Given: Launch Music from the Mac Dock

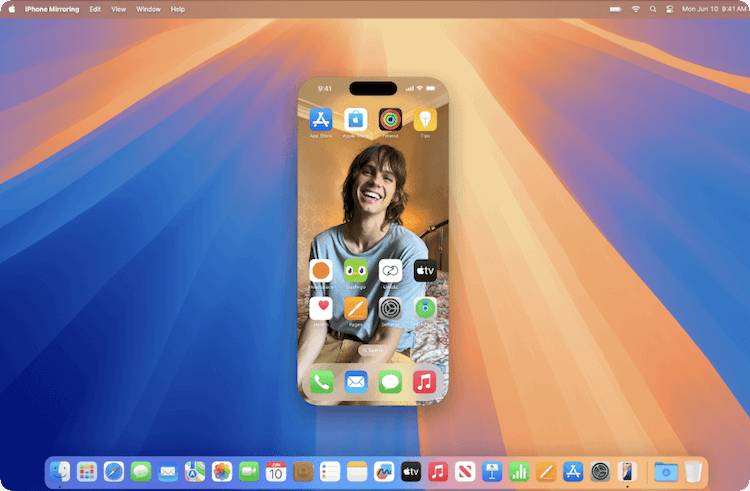Looking at the screenshot, I should click(438, 472).
